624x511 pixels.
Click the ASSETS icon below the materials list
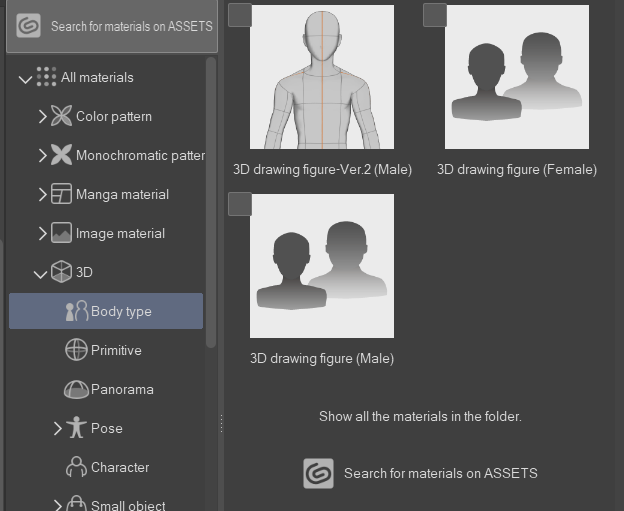318,473
